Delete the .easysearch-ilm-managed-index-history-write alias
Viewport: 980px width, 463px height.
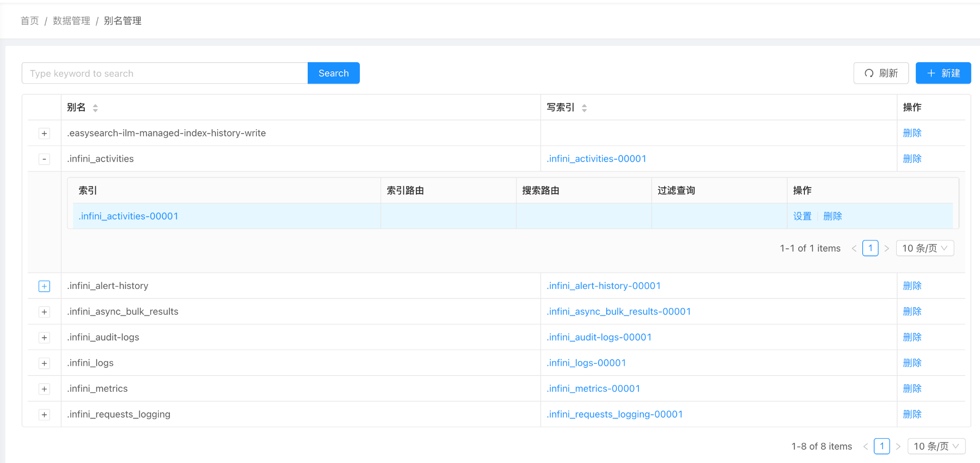click(x=912, y=133)
